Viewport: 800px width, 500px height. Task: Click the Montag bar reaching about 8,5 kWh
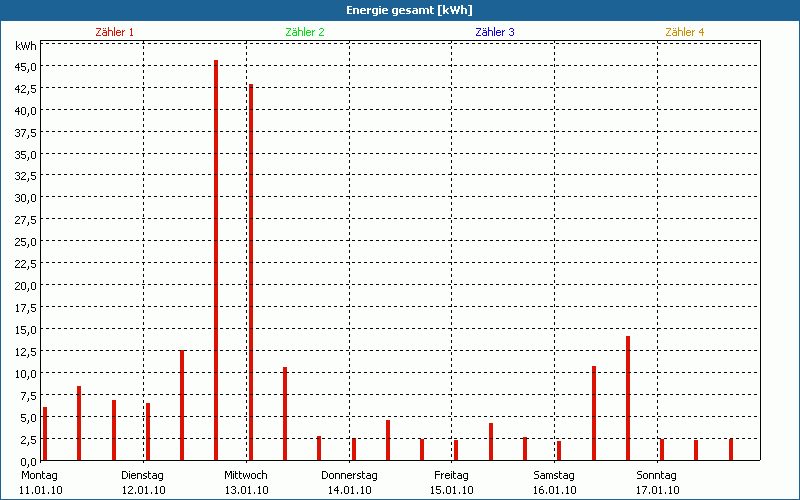79,423
